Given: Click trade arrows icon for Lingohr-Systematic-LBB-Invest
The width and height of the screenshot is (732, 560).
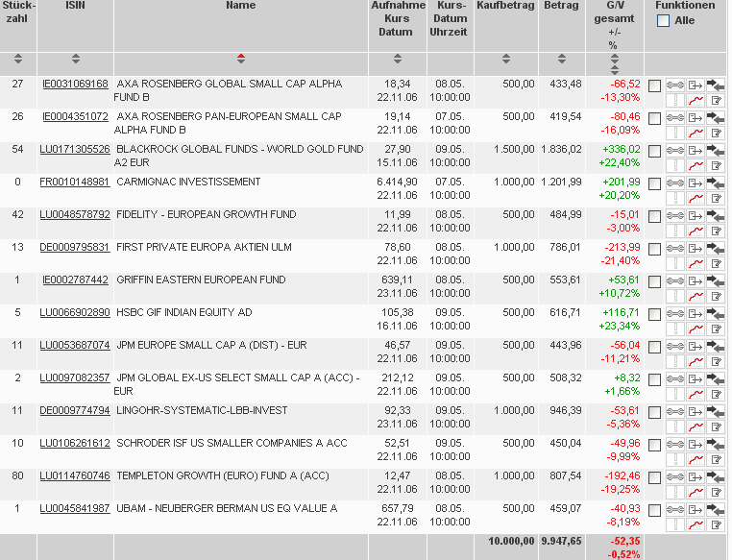Looking at the screenshot, I should pyautogui.click(x=716, y=412).
